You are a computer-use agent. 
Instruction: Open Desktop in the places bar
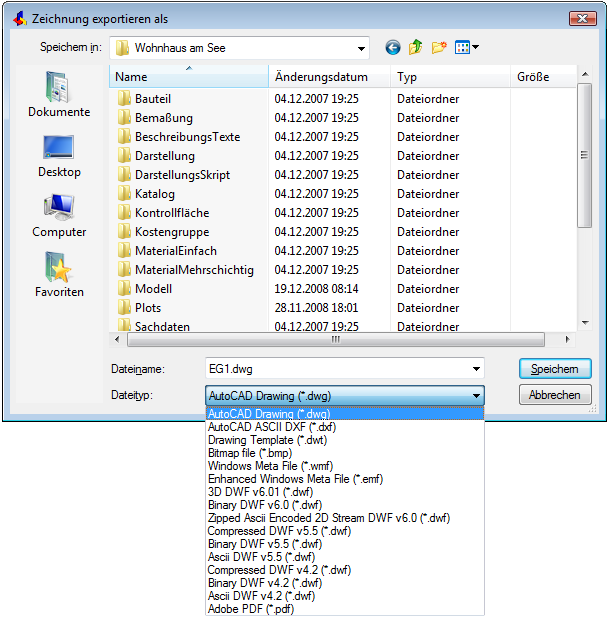tap(59, 156)
